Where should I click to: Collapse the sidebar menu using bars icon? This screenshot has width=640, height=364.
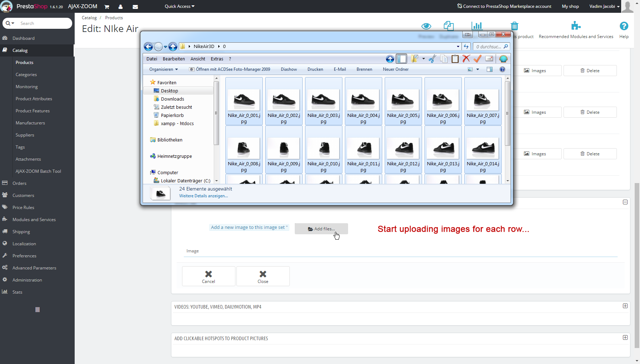(38, 310)
